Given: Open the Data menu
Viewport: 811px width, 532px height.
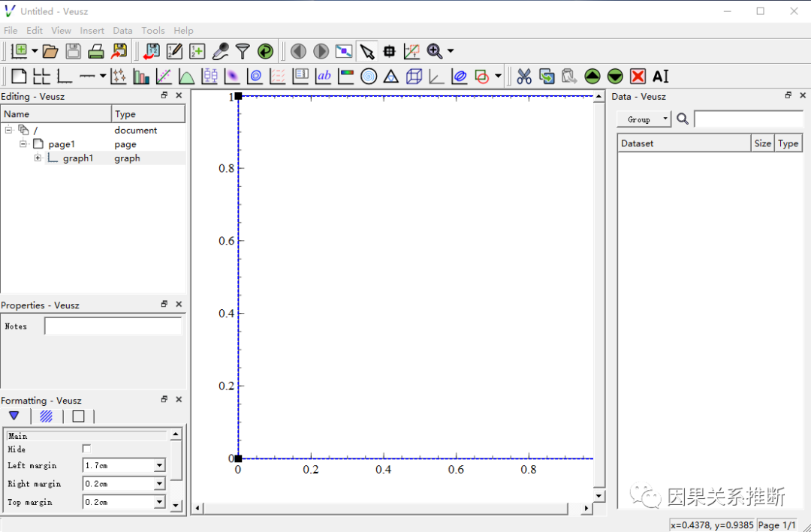Looking at the screenshot, I should click(x=122, y=31).
